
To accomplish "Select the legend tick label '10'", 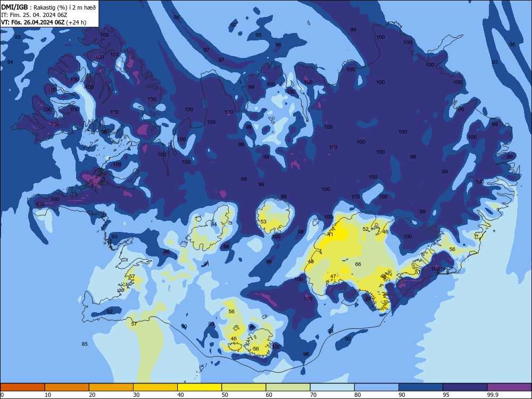I will click(48, 395).
